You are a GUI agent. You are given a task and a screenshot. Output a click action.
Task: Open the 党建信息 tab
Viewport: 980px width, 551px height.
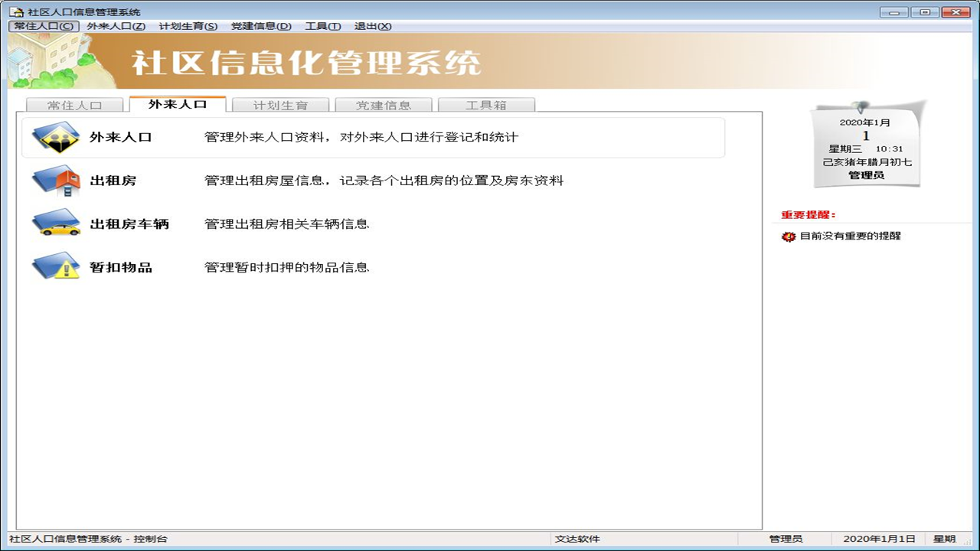[x=383, y=104]
